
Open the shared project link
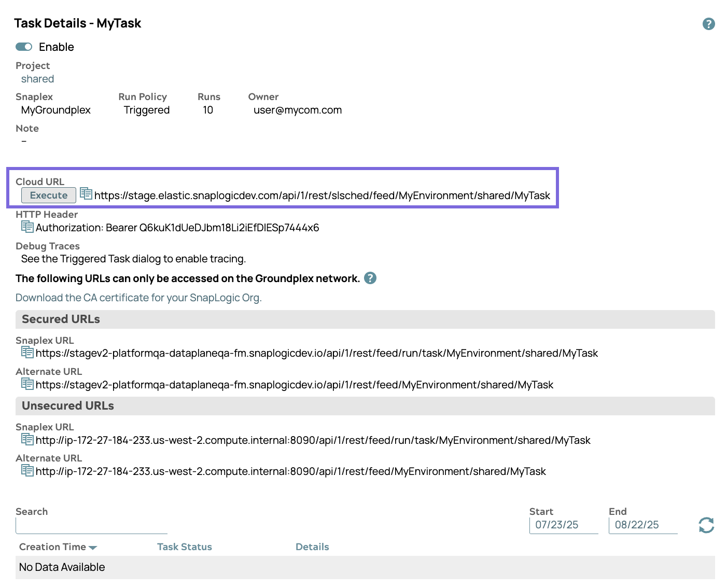click(x=37, y=79)
